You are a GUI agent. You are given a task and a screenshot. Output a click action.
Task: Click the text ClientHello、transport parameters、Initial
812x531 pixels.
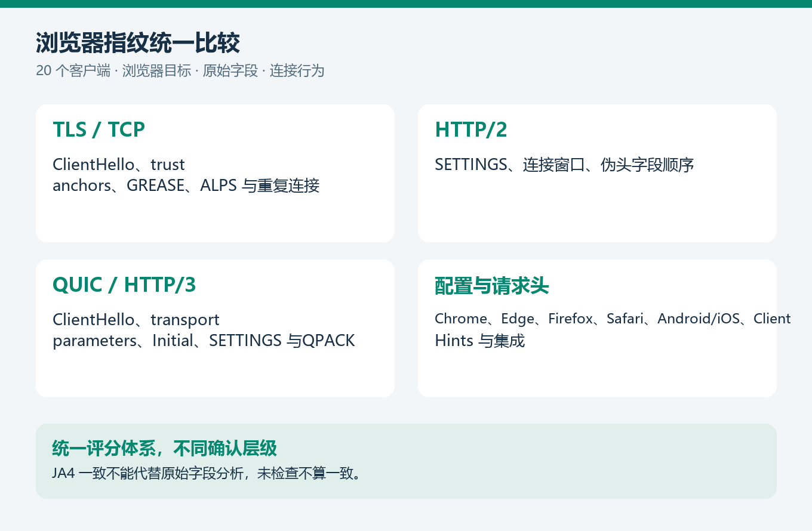pyautogui.click(x=204, y=330)
